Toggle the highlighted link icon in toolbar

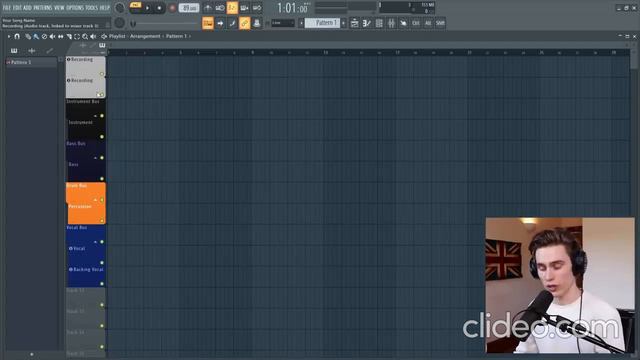(244, 23)
